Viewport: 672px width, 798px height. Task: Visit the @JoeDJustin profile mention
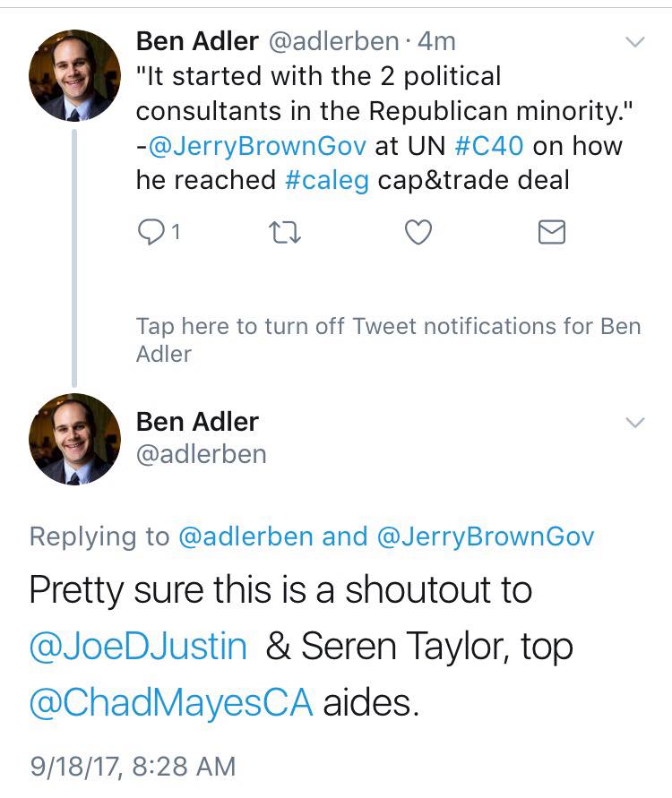[x=139, y=648]
